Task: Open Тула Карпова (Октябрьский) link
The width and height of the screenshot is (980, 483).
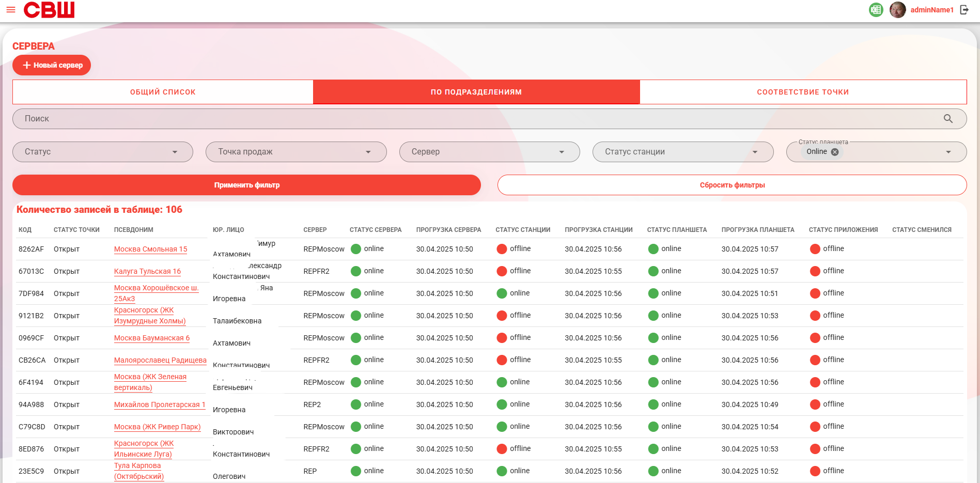Action: [x=139, y=471]
